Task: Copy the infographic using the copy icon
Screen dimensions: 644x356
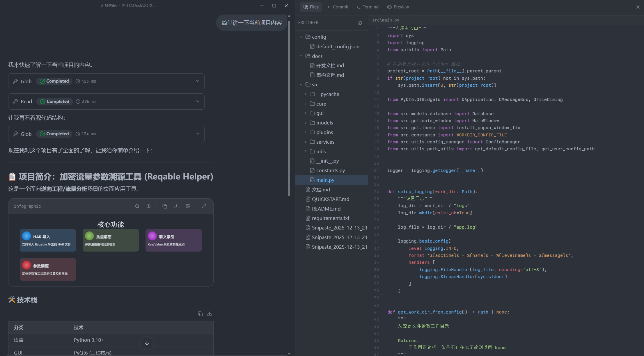Action: pyautogui.click(x=165, y=206)
